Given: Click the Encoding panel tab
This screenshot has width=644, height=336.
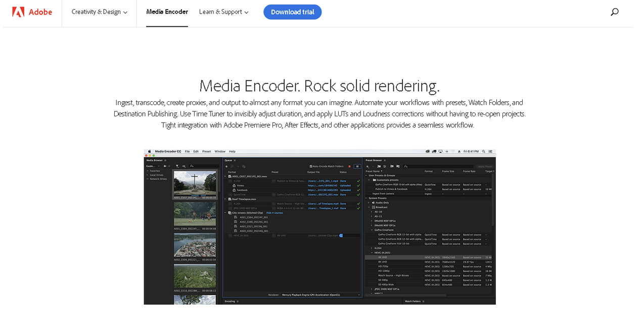Looking at the screenshot, I should pyautogui.click(x=230, y=302).
